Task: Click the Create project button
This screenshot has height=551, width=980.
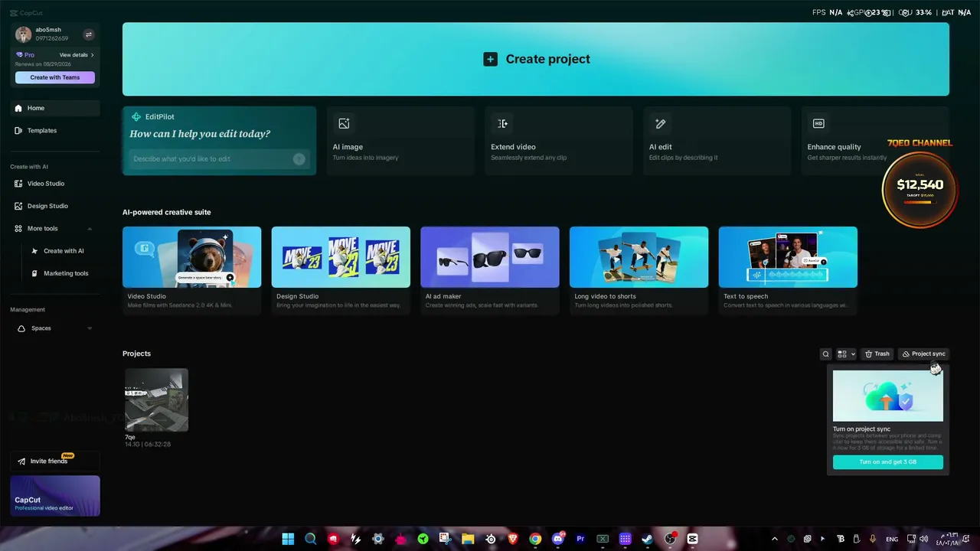Action: (x=536, y=59)
